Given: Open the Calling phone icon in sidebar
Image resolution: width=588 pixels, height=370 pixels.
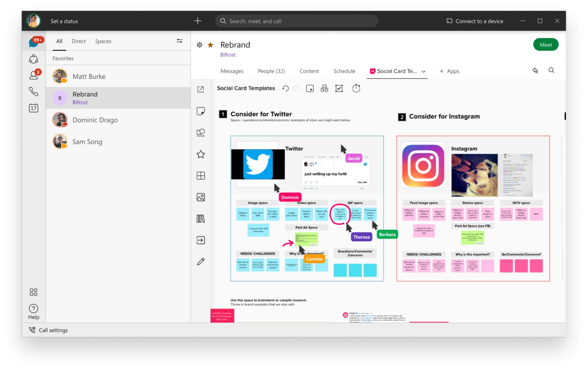Looking at the screenshot, I should [33, 91].
